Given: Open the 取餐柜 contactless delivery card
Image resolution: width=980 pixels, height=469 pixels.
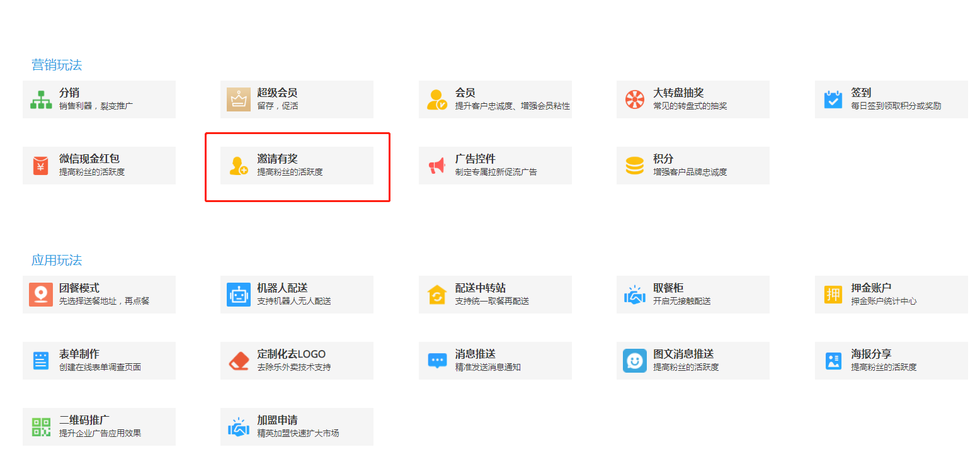Looking at the screenshot, I should coord(693,295).
